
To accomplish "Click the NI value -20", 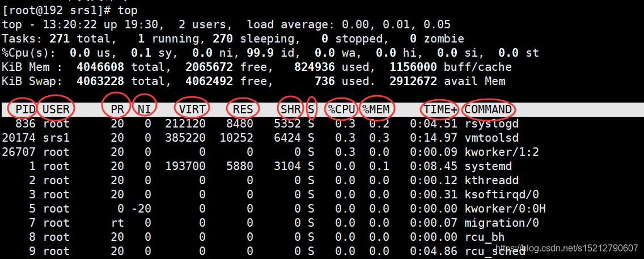I will [141, 209].
